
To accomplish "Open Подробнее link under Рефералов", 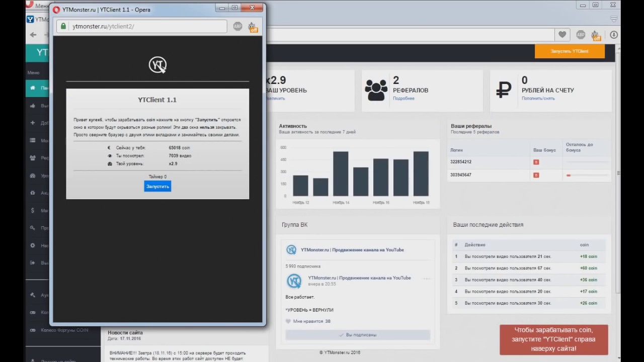I will (404, 99).
